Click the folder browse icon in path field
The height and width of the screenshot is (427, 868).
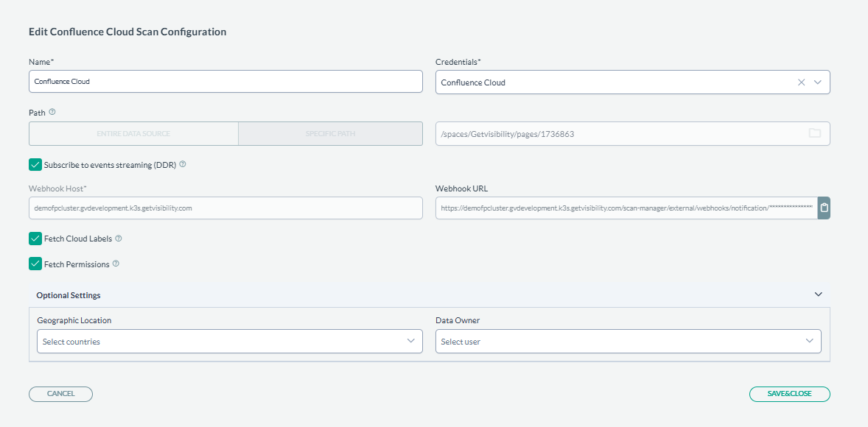tap(814, 133)
